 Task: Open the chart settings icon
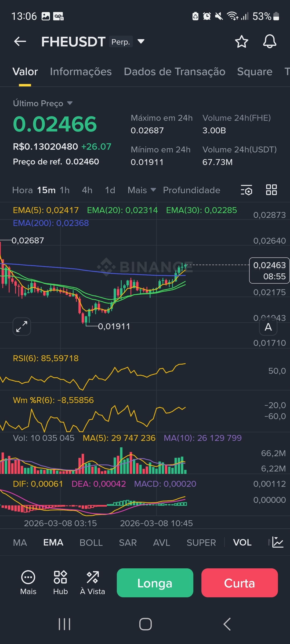247,190
